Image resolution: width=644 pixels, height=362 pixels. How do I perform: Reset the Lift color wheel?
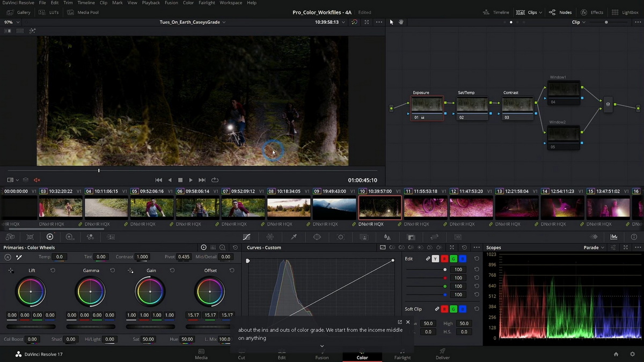pyautogui.click(x=53, y=270)
